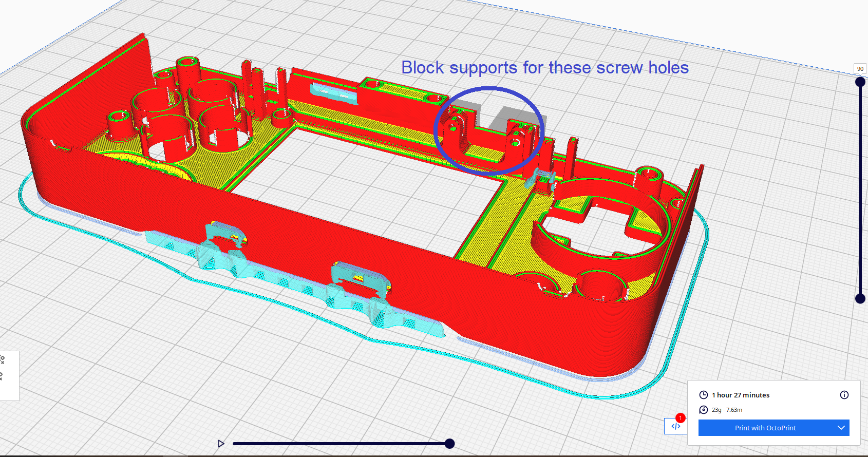The image size is (868, 457).
Task: Click the Print with OctoPrint button
Action: [765, 428]
